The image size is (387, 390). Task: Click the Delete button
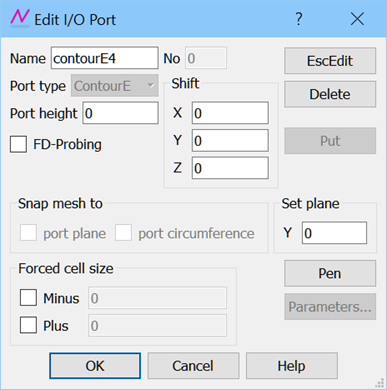[x=330, y=94]
